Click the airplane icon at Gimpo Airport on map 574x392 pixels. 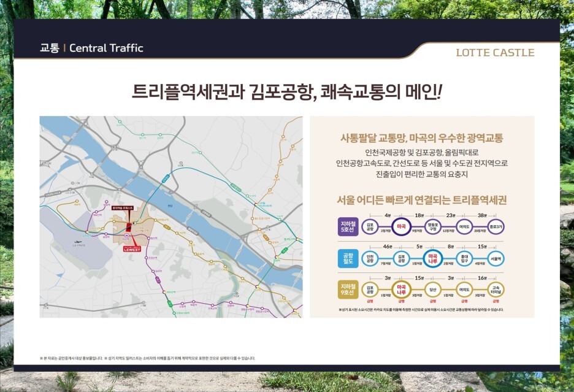[78, 242]
